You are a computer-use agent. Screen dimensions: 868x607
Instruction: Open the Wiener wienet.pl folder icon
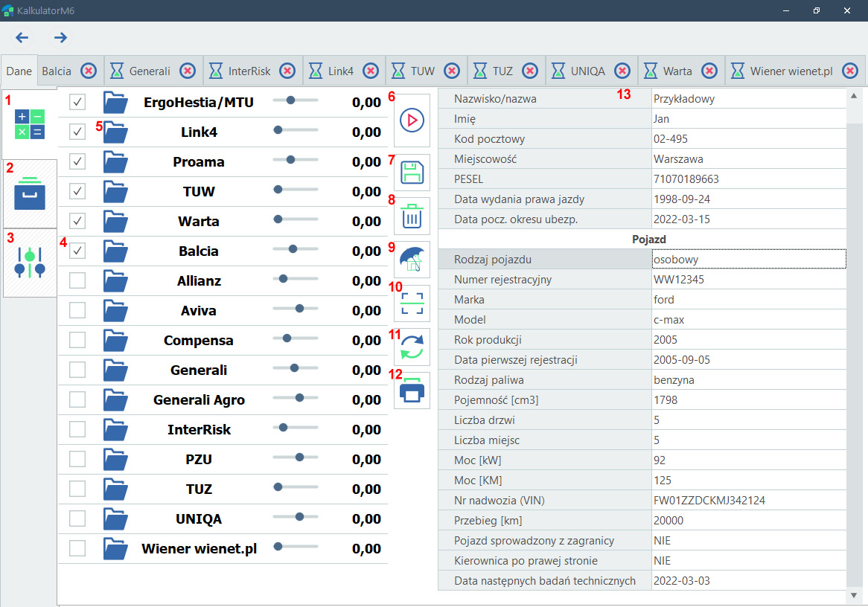coord(115,549)
